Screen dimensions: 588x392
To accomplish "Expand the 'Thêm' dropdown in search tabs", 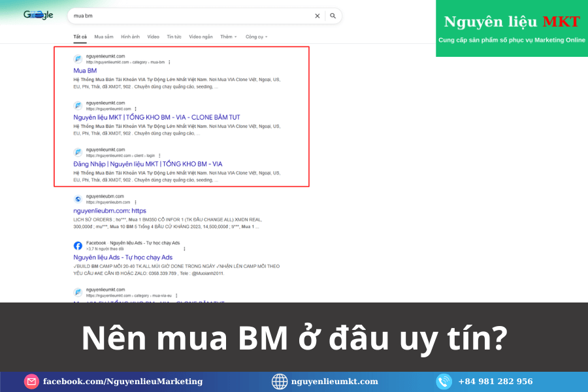I will click(228, 37).
